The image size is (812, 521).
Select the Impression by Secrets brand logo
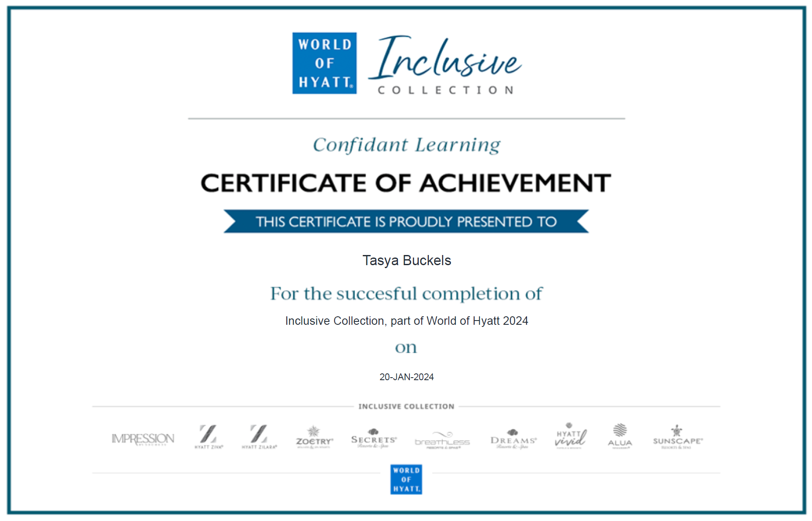(x=143, y=438)
